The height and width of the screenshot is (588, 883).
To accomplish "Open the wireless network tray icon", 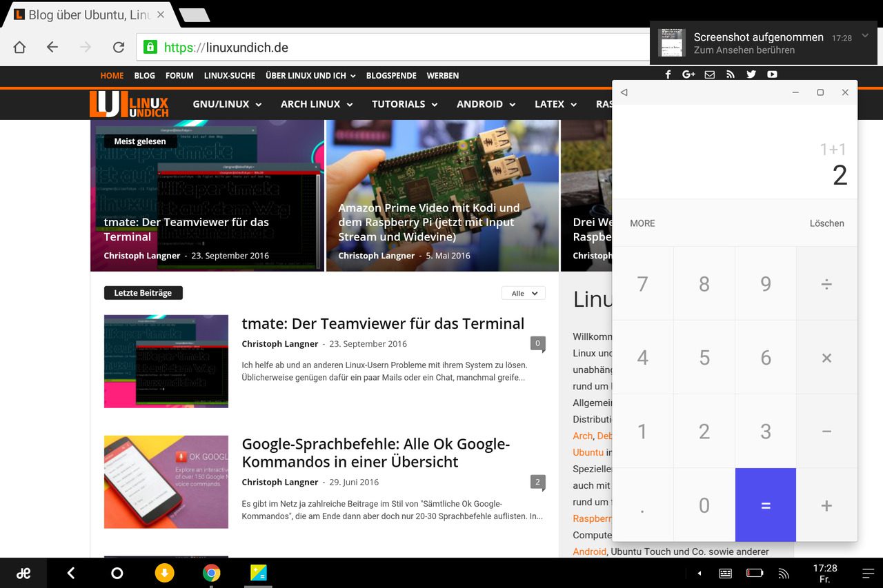I will pos(784,574).
